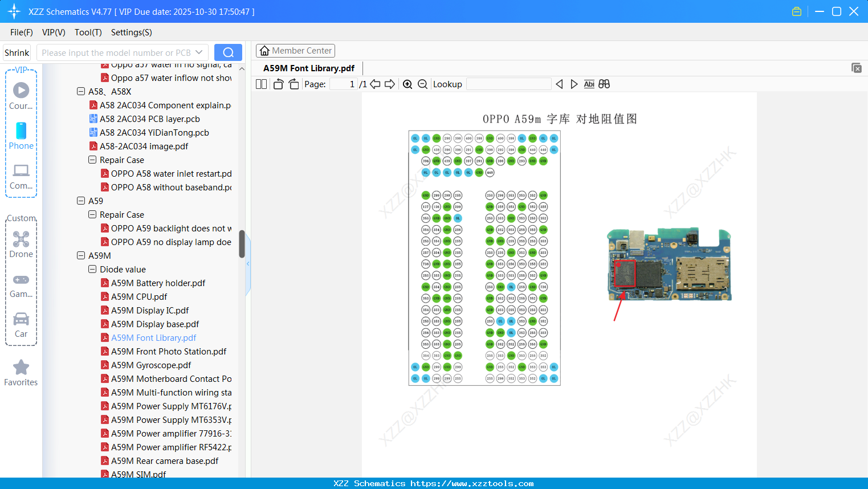Open the File(F) menu
The image size is (868, 489).
point(22,32)
